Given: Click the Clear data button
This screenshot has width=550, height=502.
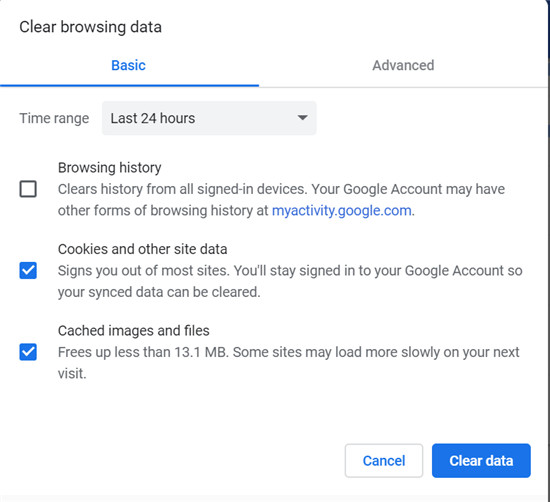Looking at the screenshot, I should pyautogui.click(x=481, y=461).
